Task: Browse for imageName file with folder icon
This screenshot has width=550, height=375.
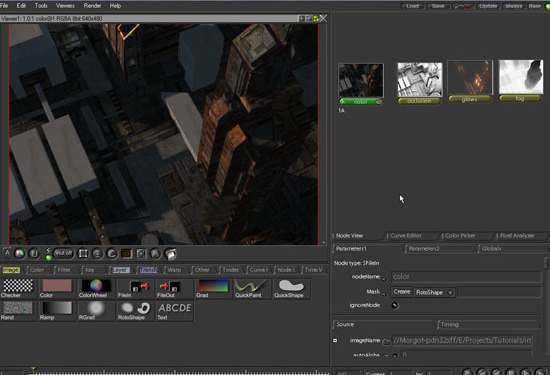Action: [x=386, y=341]
